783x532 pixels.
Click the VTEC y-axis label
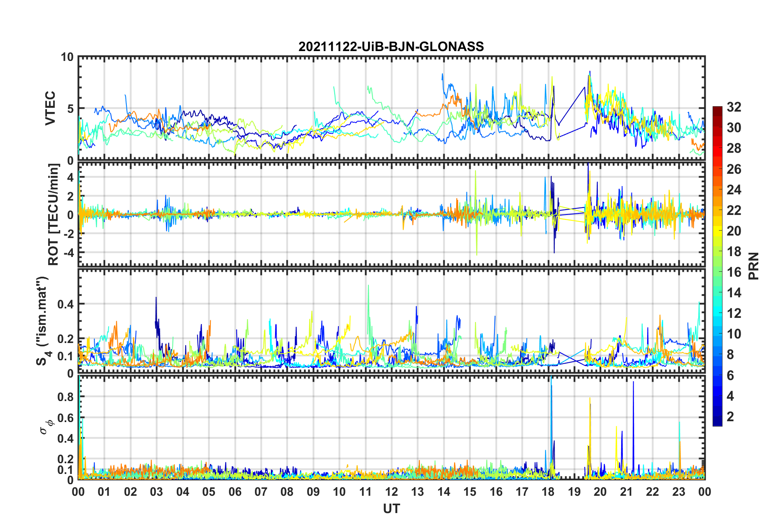pyautogui.click(x=50, y=108)
